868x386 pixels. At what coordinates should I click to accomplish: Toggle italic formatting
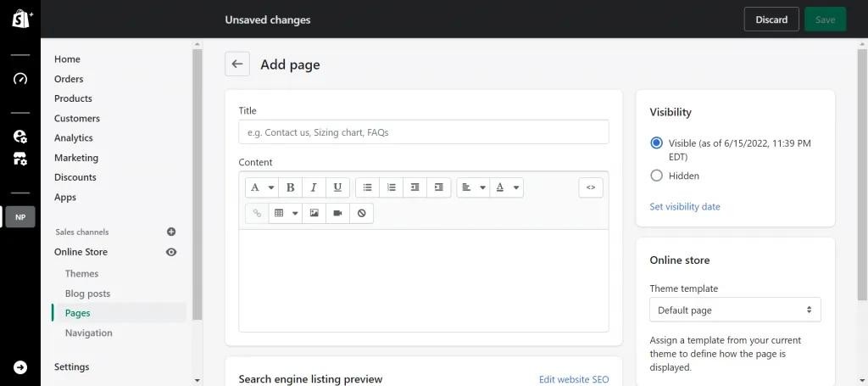pyautogui.click(x=314, y=187)
